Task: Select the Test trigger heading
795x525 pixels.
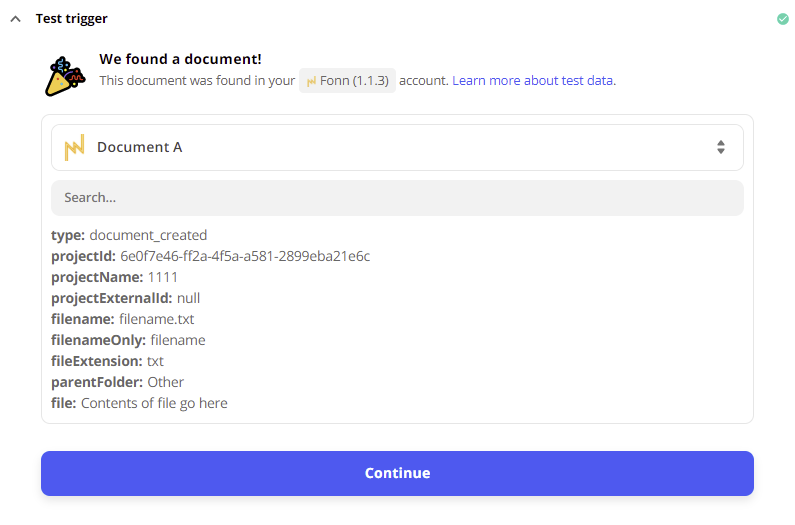Action: (x=71, y=19)
